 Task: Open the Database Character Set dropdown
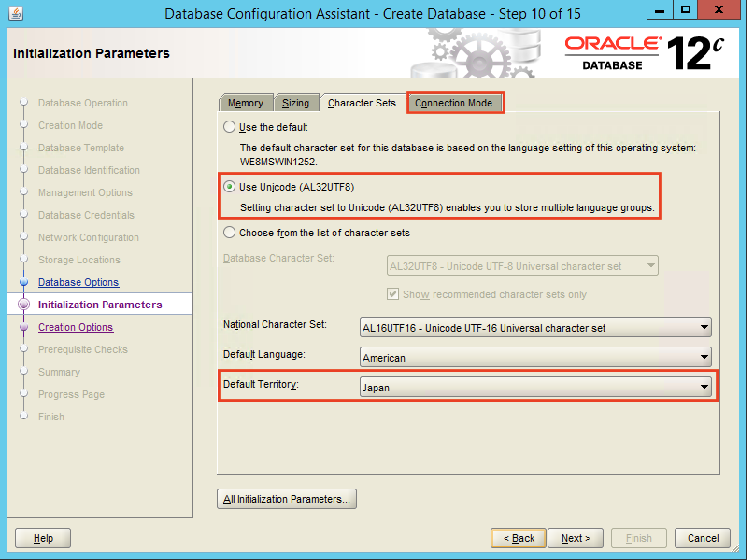pos(522,266)
